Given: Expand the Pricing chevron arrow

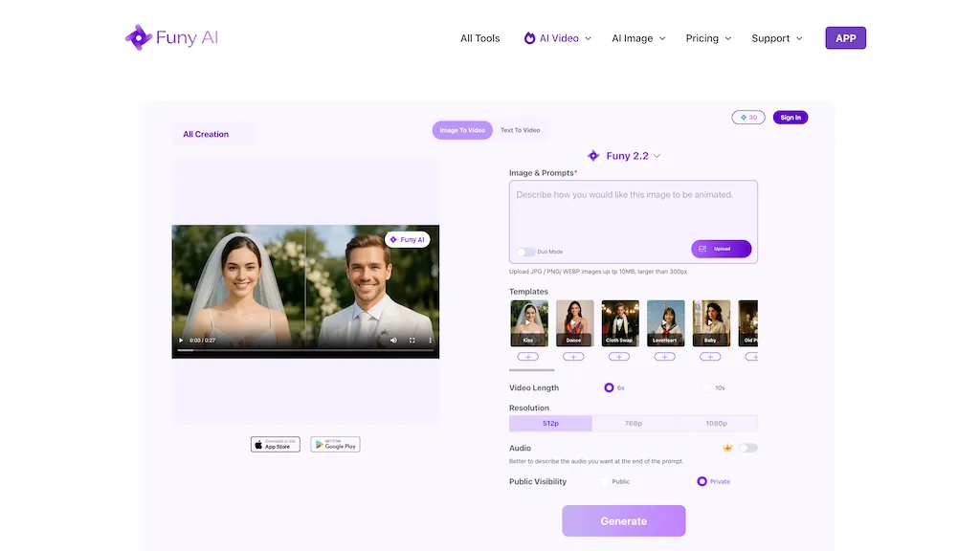Looking at the screenshot, I should pyautogui.click(x=728, y=38).
